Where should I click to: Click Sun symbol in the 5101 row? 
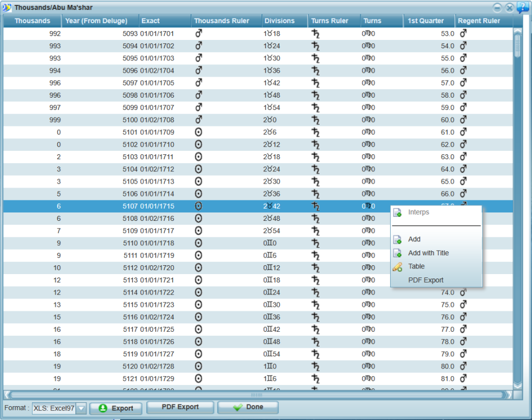(198, 132)
